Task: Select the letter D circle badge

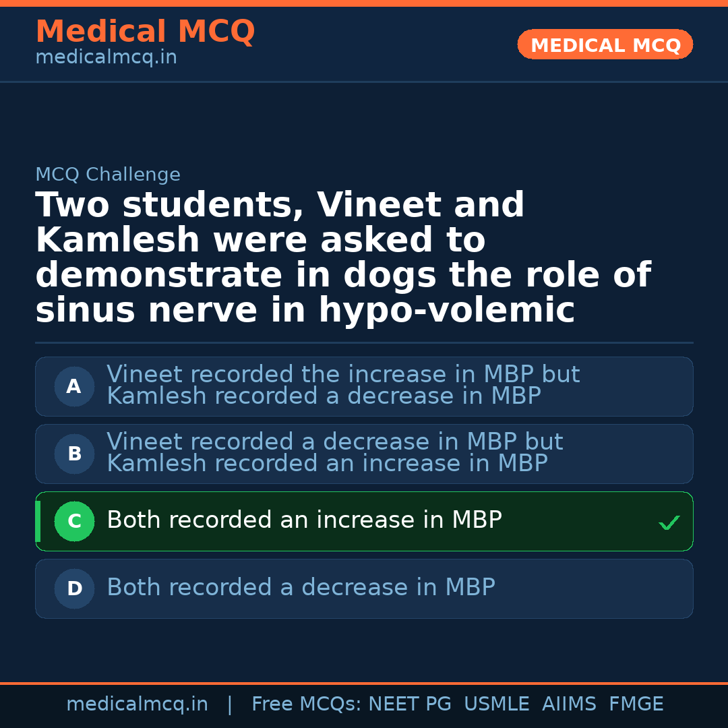Action: pyautogui.click(x=74, y=589)
